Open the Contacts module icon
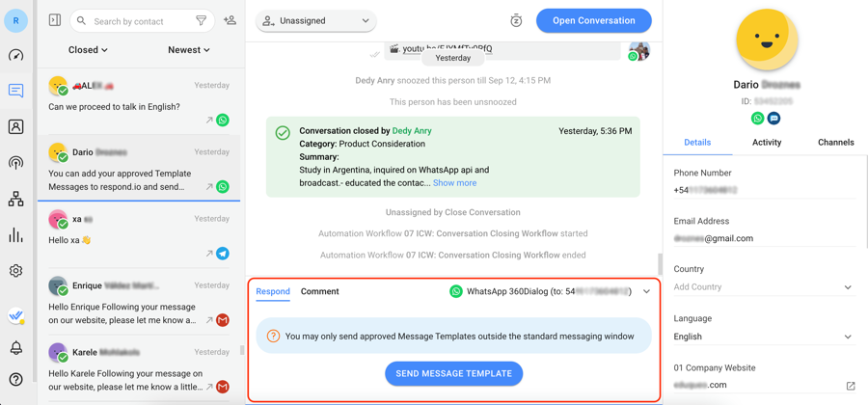 coord(16,126)
